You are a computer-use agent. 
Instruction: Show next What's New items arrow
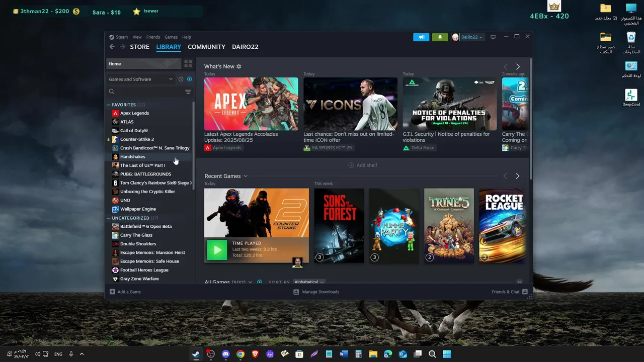click(518, 66)
